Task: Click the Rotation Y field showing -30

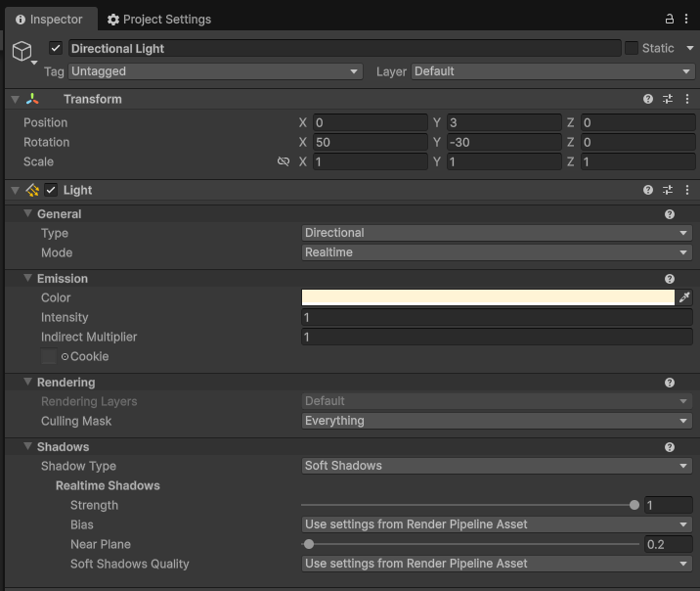Action: 504,142
